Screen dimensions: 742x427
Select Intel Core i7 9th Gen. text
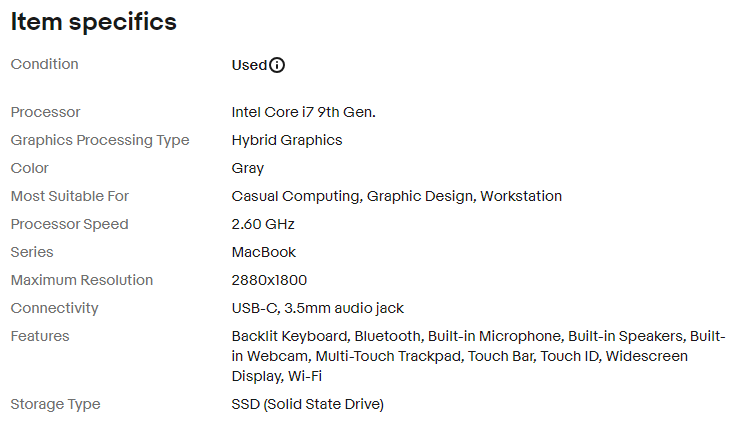(x=303, y=112)
